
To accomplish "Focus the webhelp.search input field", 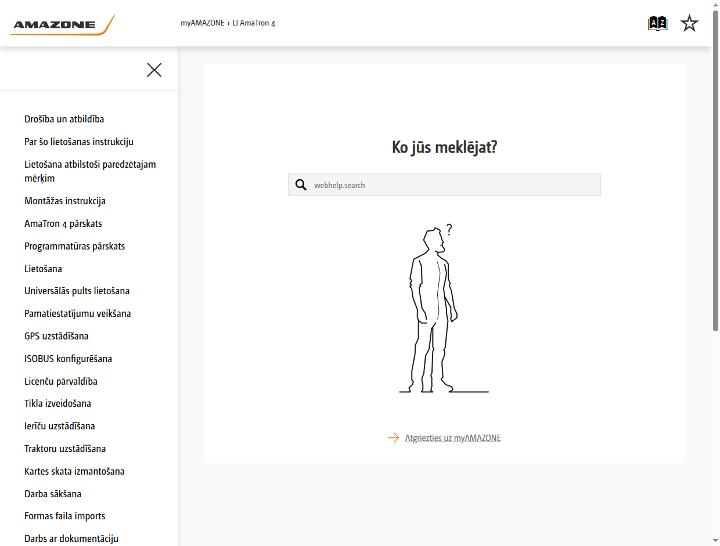I will click(x=444, y=185).
